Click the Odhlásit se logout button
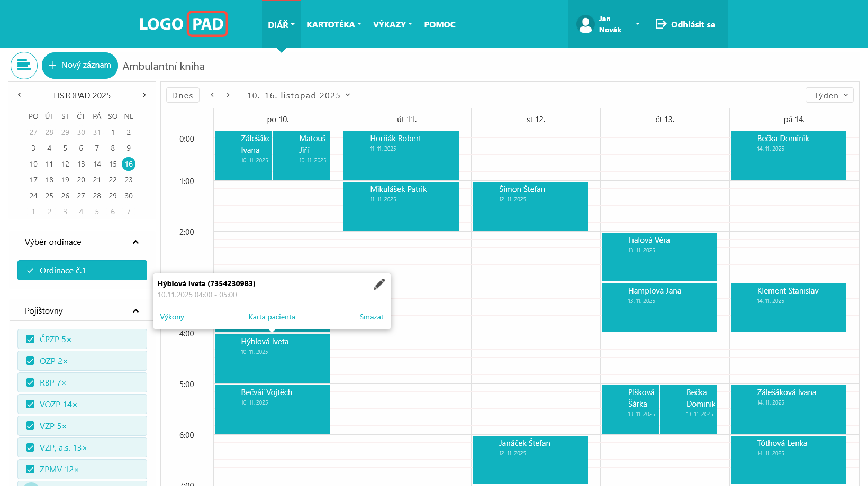The width and height of the screenshot is (868, 486). pos(685,24)
